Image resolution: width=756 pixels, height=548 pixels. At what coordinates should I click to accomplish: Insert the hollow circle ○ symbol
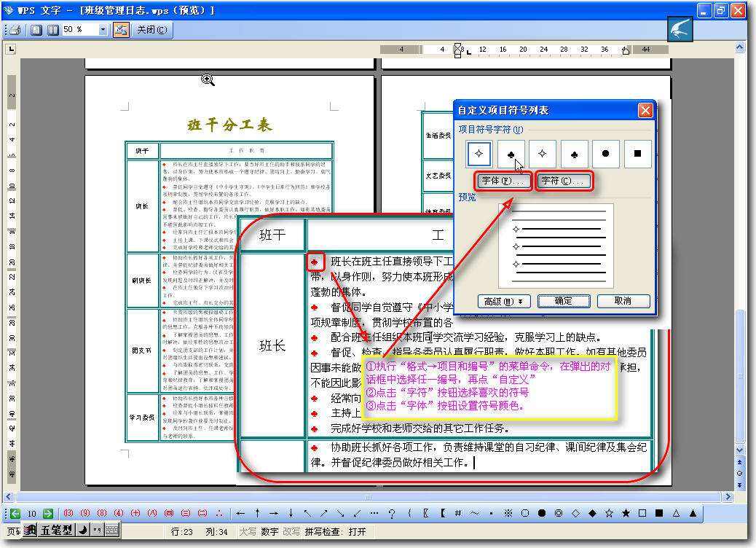525,513
